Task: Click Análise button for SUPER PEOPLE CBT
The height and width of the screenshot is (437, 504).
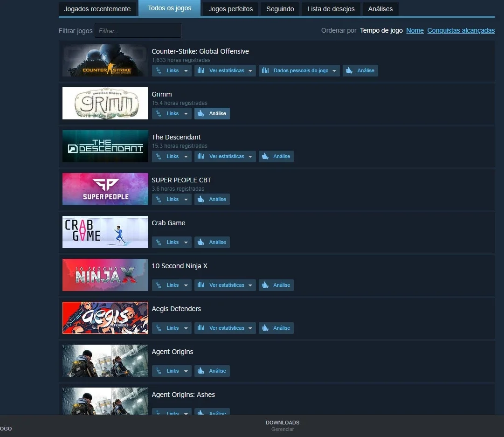Action: point(212,199)
